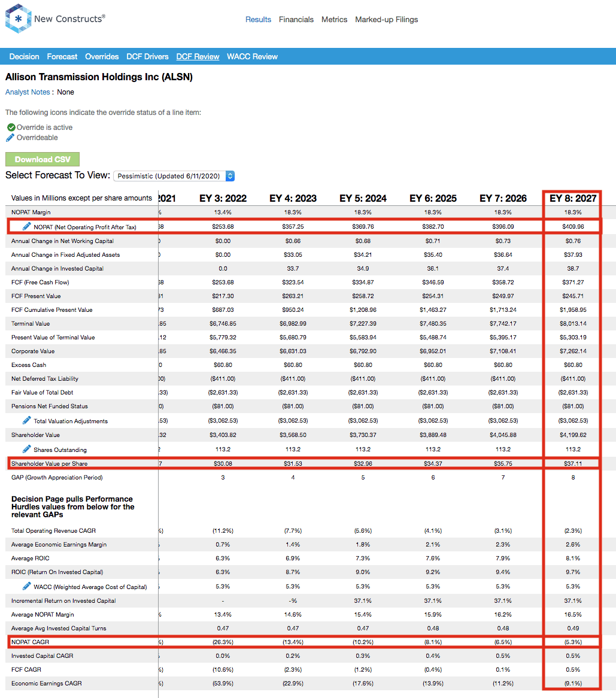
Task: Click the pencil icon beside NOPAT (Net Operating Profit After Tax)
Action: [x=27, y=227]
